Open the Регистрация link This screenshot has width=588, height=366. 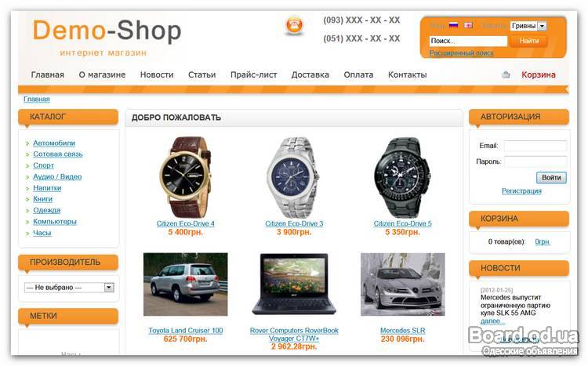pyautogui.click(x=521, y=191)
